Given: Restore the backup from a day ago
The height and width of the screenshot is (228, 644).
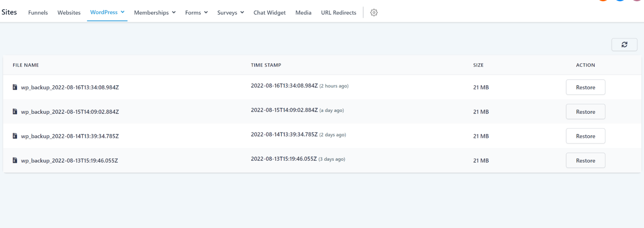Looking at the screenshot, I should (x=585, y=112).
